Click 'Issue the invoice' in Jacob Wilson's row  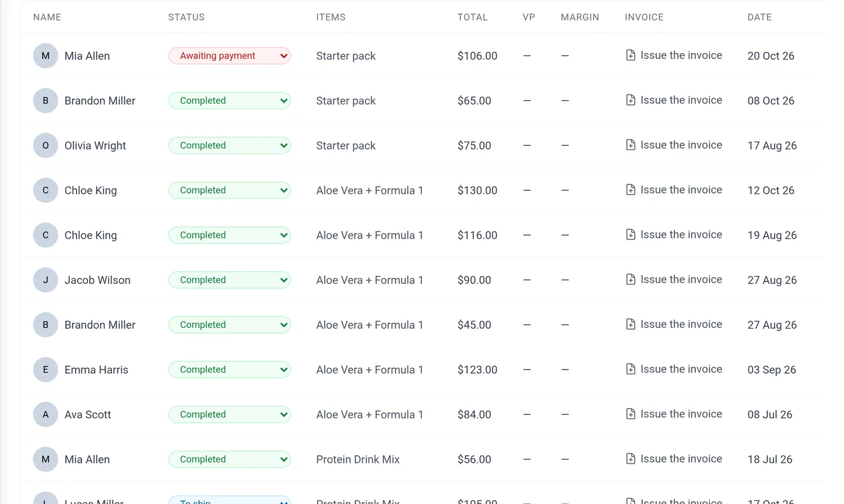click(x=681, y=280)
